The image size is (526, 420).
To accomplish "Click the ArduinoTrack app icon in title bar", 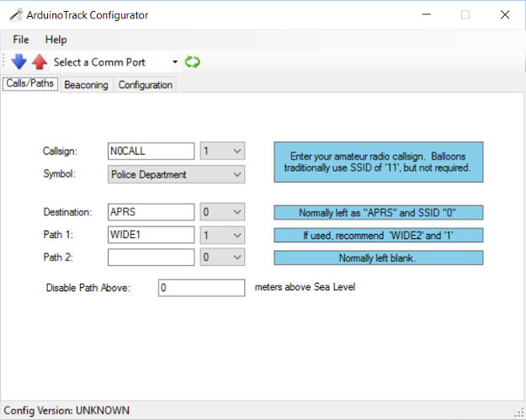I will click(15, 15).
